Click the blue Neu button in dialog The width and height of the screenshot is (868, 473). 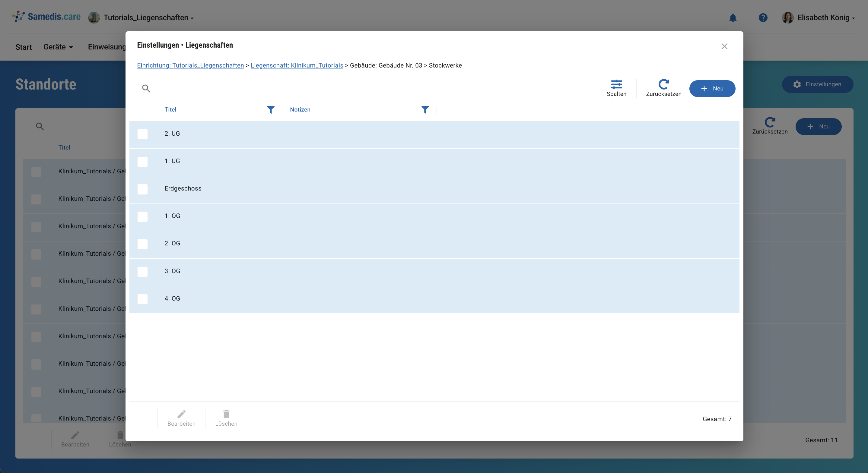click(x=712, y=89)
